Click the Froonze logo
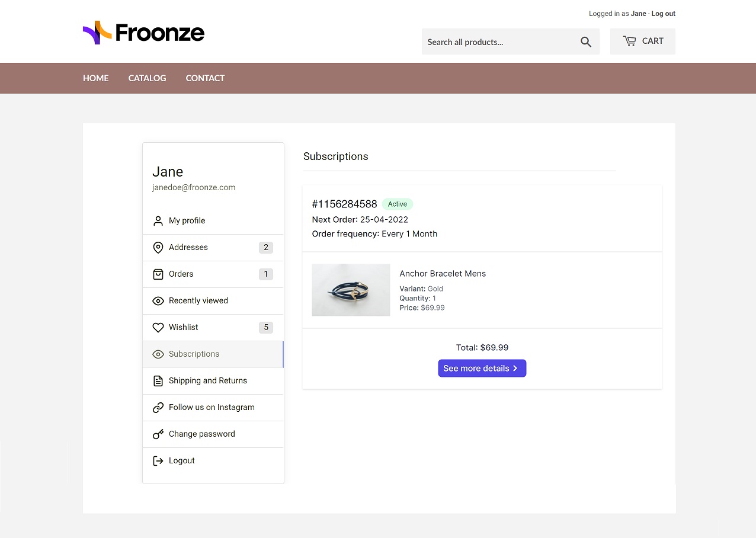Image resolution: width=756 pixels, height=538 pixels. click(x=143, y=33)
